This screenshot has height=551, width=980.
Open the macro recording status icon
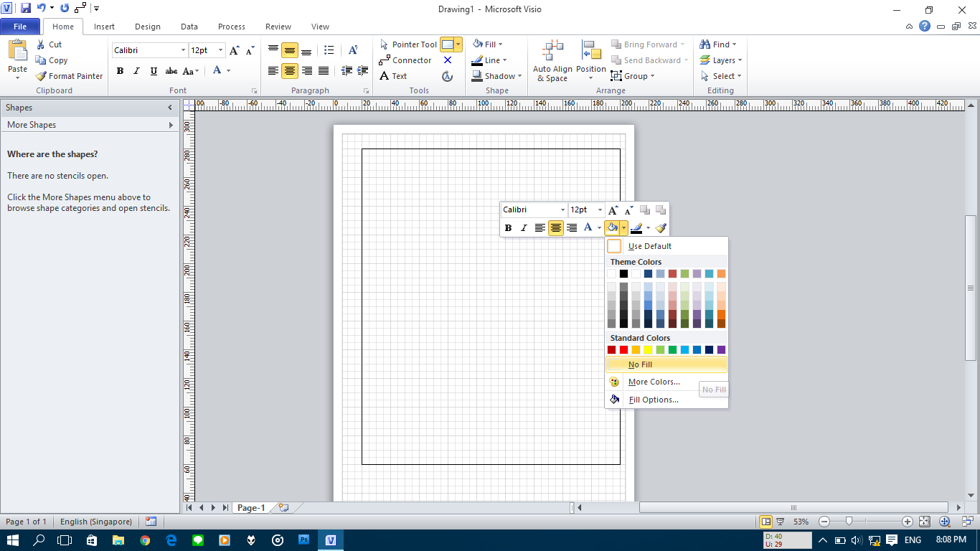pyautogui.click(x=151, y=522)
